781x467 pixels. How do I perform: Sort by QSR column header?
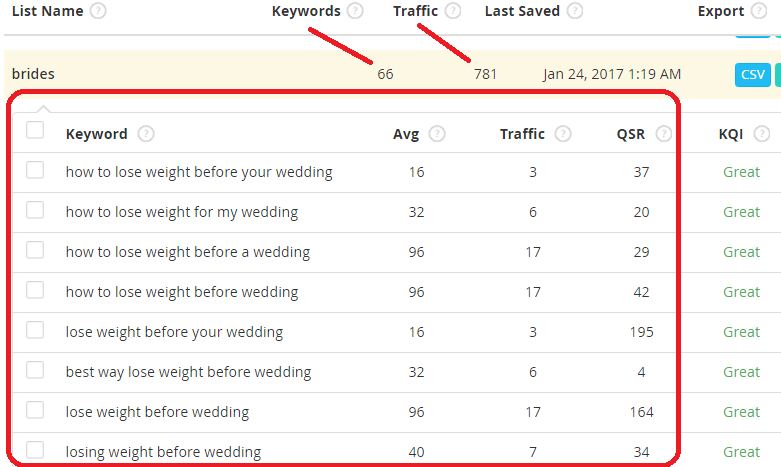[x=631, y=134]
